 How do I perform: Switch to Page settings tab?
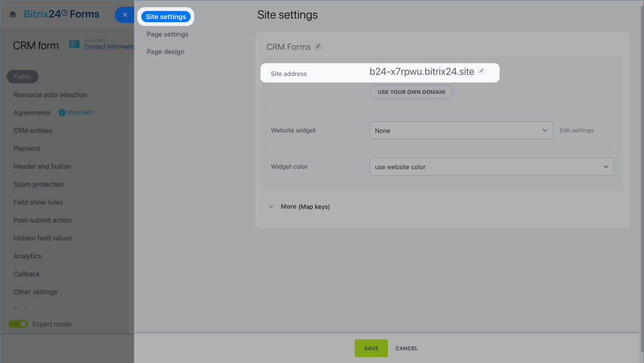[x=168, y=34]
